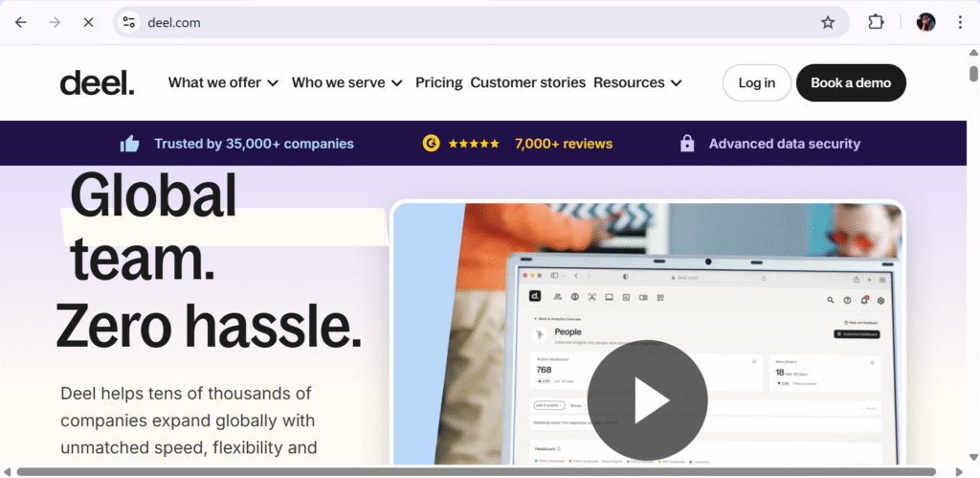Click the scroll right arrow
Screen dimensions: 980x478
pyautogui.click(x=960, y=471)
